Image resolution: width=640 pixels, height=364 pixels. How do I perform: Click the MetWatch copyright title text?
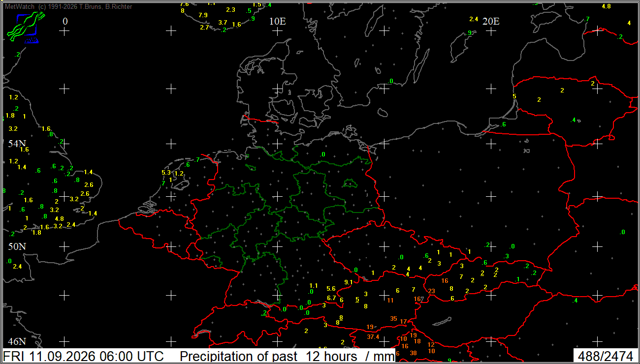click(68, 7)
